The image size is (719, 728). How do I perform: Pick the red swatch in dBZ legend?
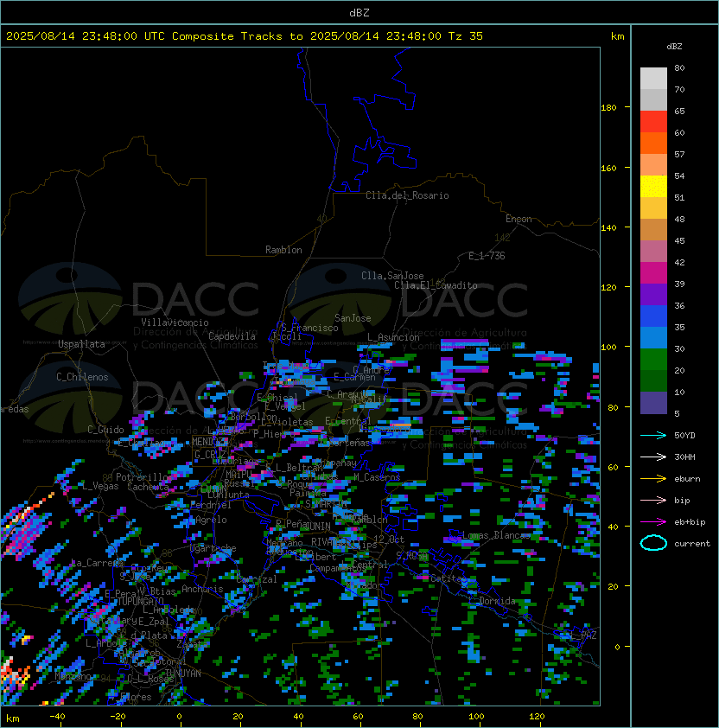(653, 122)
